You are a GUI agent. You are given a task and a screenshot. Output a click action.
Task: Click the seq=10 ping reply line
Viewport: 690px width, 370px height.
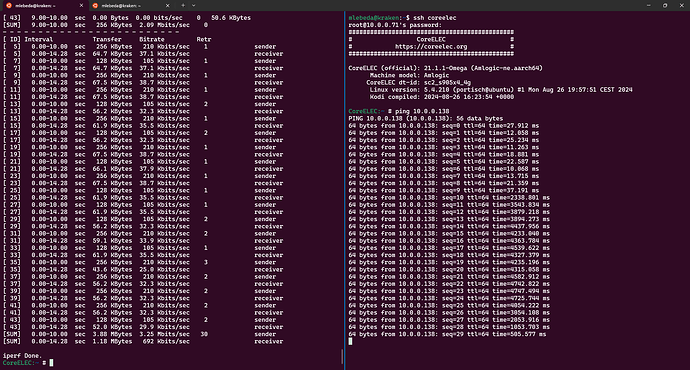tap(449, 198)
